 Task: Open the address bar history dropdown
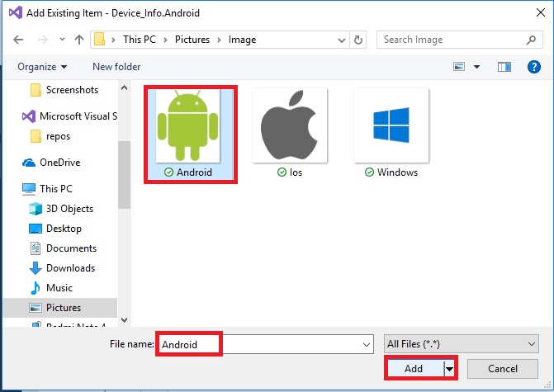tap(341, 40)
